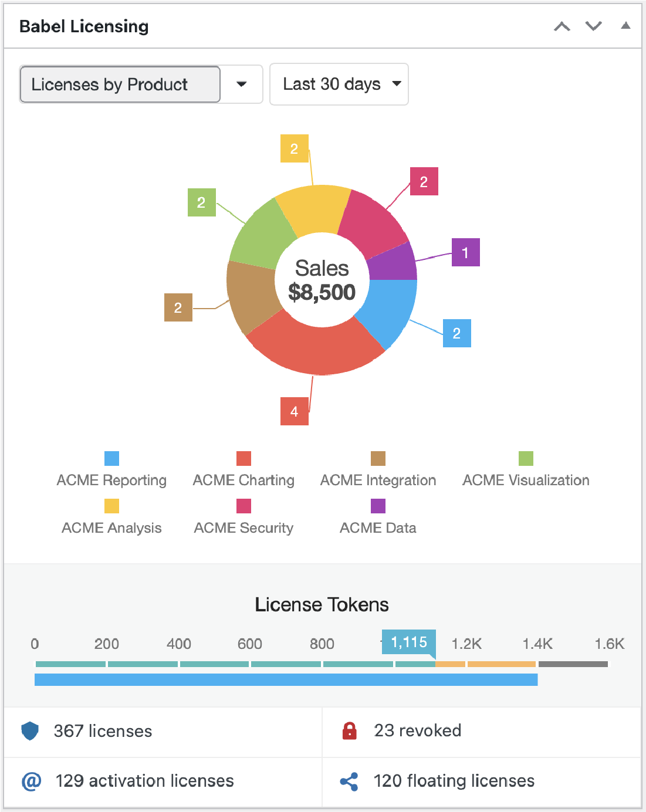646x812 pixels.
Task: Click the blue License Tokens progress bar
Action: 286,679
